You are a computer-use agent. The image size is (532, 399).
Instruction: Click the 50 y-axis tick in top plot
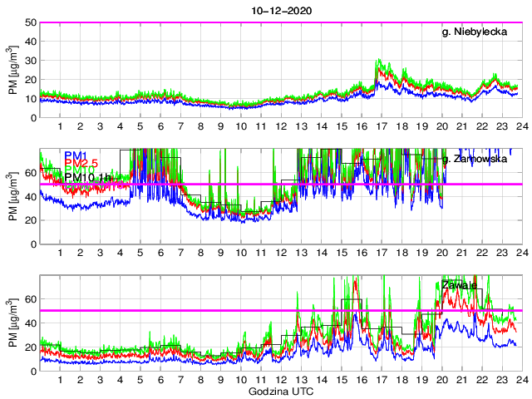click(29, 22)
